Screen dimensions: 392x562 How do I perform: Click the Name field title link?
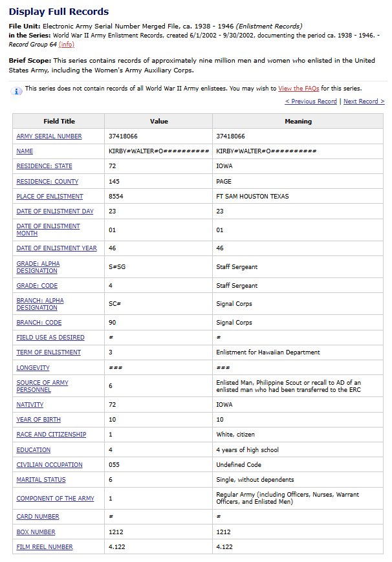tap(25, 151)
